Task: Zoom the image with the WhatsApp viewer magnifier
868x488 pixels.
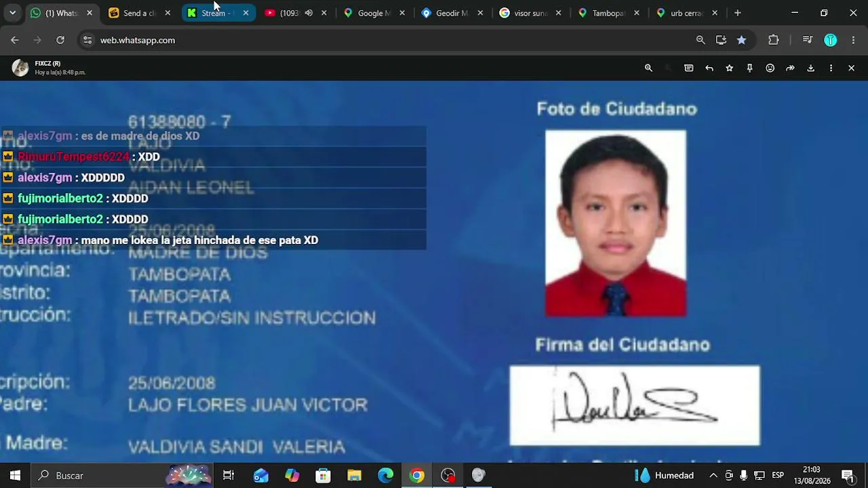Action: [648, 68]
